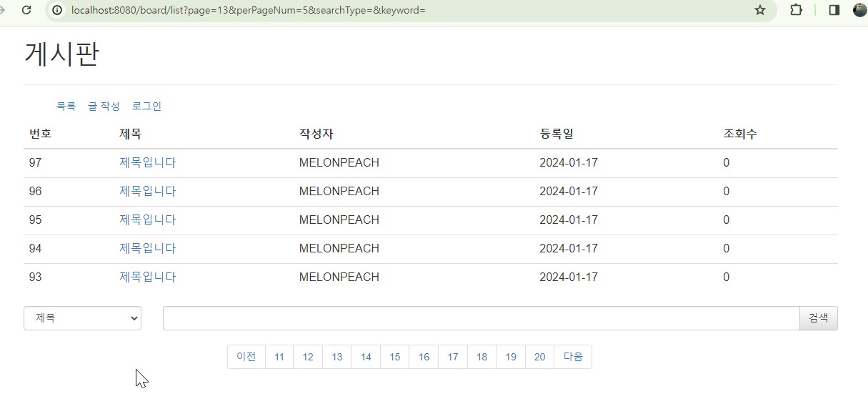Open post title link in row 94
868x394 pixels.
[147, 248]
